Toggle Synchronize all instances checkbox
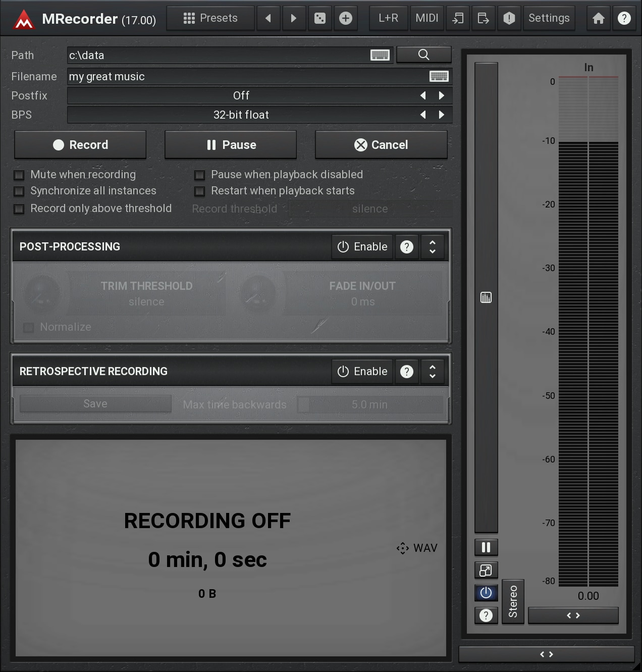Image resolution: width=642 pixels, height=672 pixels. click(19, 191)
